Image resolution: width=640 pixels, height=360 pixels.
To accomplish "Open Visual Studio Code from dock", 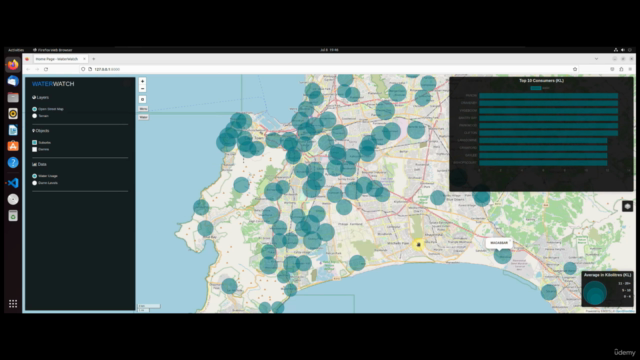I will tap(13, 183).
